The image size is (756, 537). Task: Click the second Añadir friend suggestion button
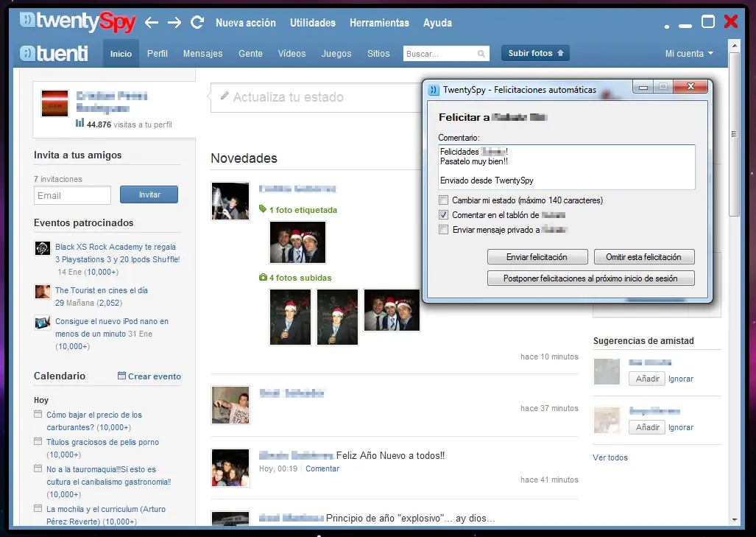[647, 427]
